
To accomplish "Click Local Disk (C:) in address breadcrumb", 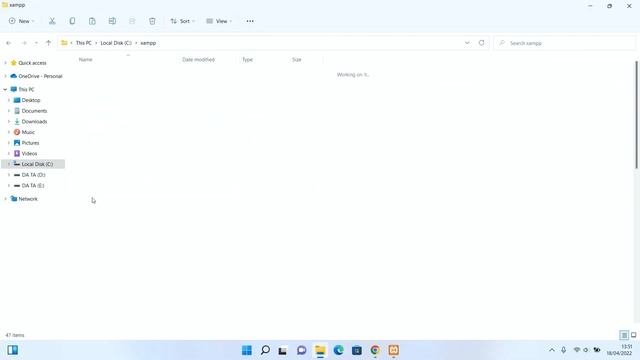I will point(116,43).
